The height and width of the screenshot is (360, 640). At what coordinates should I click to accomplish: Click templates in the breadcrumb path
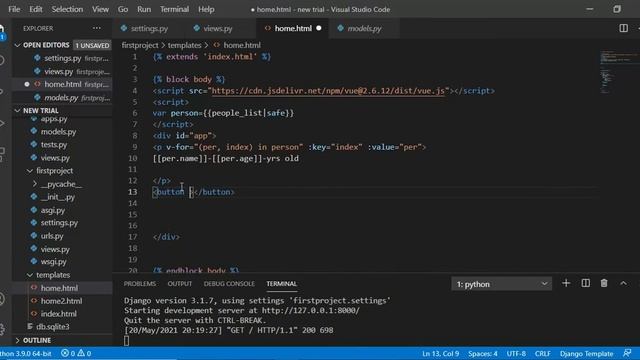[184, 45]
